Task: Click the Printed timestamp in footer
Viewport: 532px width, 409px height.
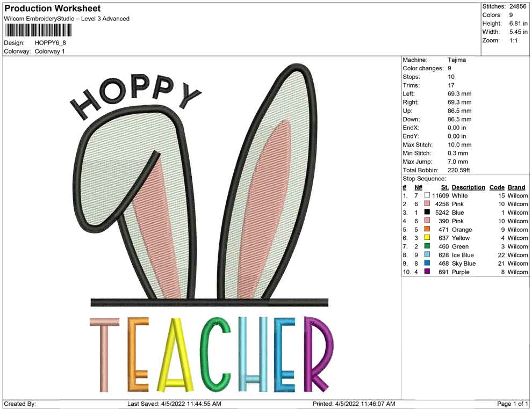Action: coord(354,404)
